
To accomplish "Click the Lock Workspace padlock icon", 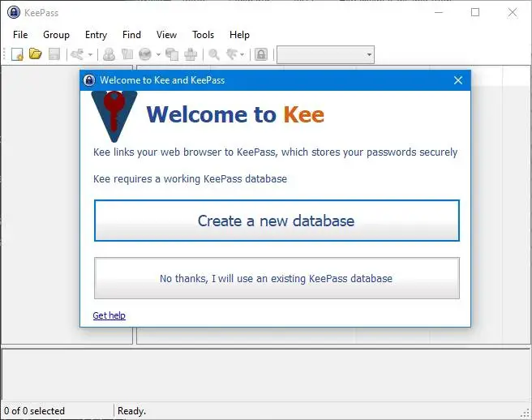I will (261, 54).
